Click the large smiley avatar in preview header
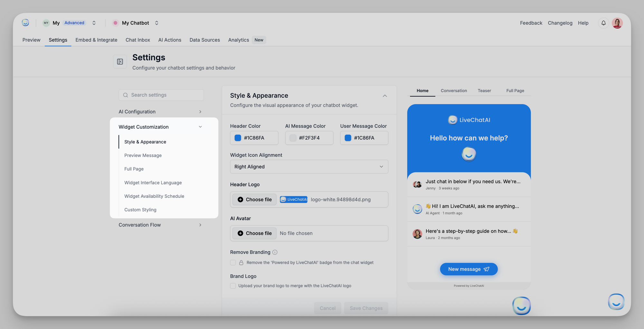Screen dimensions: 644x329 point(469,154)
